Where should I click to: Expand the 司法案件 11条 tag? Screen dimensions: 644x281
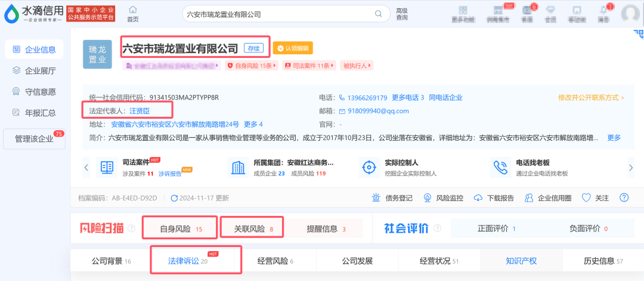(309, 66)
